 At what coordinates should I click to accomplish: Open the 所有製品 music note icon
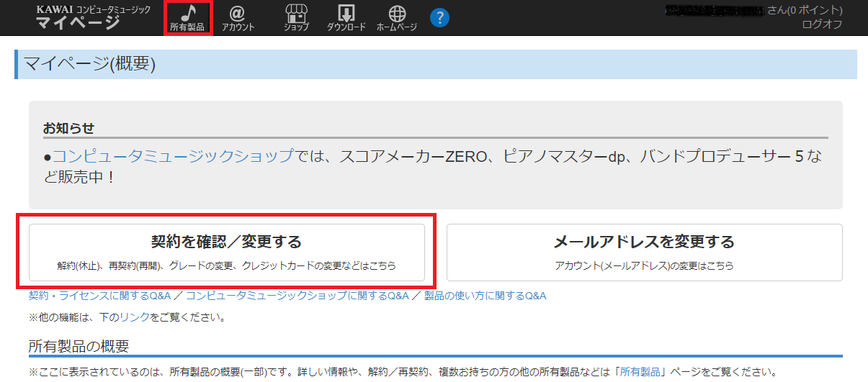pyautogui.click(x=187, y=18)
